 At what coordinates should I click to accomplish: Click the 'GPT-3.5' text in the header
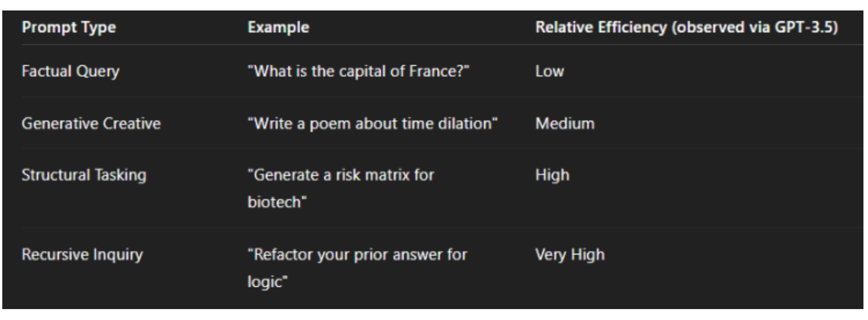click(803, 27)
